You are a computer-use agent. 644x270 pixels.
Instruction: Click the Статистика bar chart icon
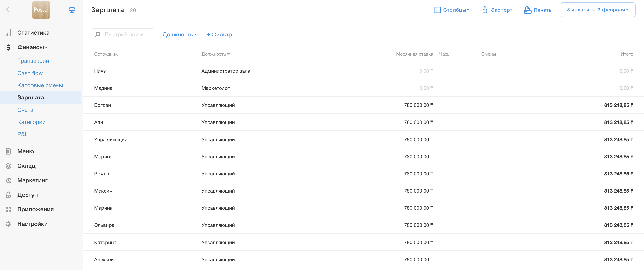coord(8,33)
